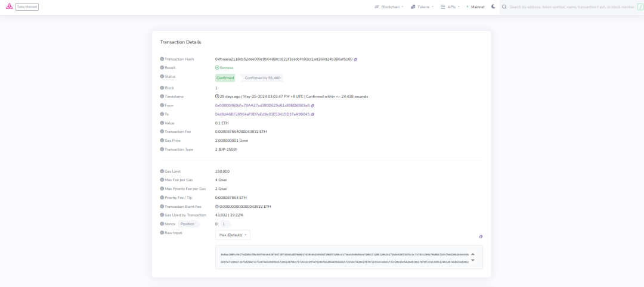Screen dimensions: 644x287
Task: Open the To address link
Action: tap(262, 114)
